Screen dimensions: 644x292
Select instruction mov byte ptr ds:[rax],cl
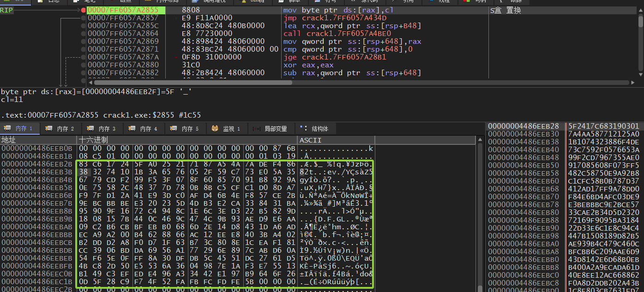pyautogui.click(x=338, y=10)
